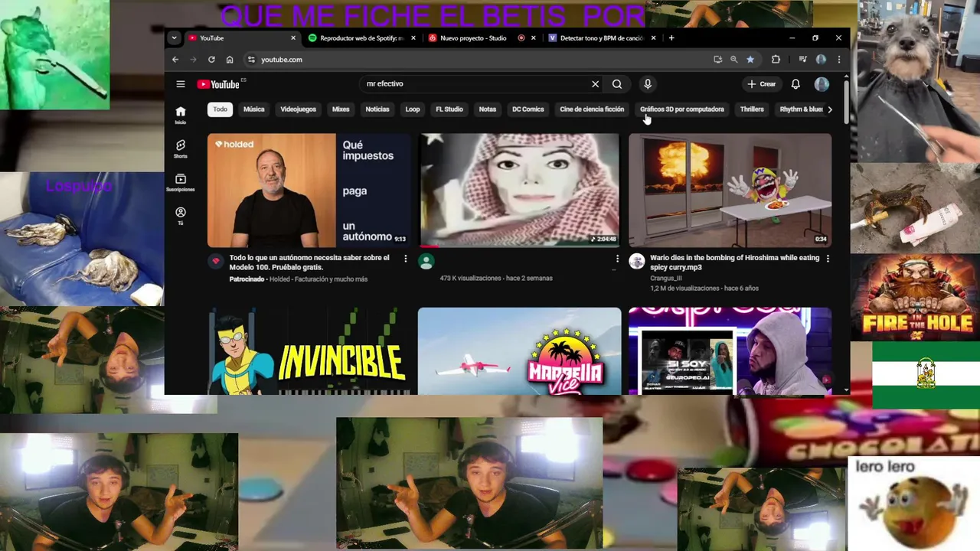The height and width of the screenshot is (551, 980).
Task: Select Gráficos 3D por computadora chip
Action: pyautogui.click(x=682, y=109)
